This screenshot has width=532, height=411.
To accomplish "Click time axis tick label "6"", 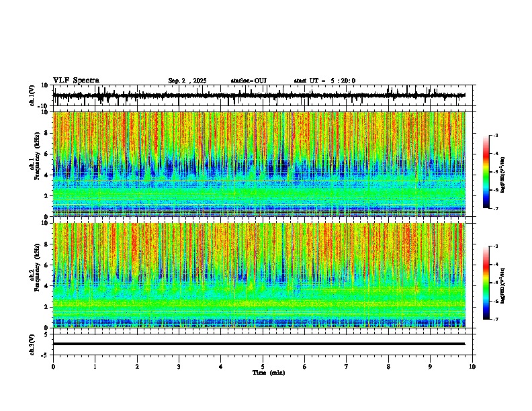I will click(305, 367).
